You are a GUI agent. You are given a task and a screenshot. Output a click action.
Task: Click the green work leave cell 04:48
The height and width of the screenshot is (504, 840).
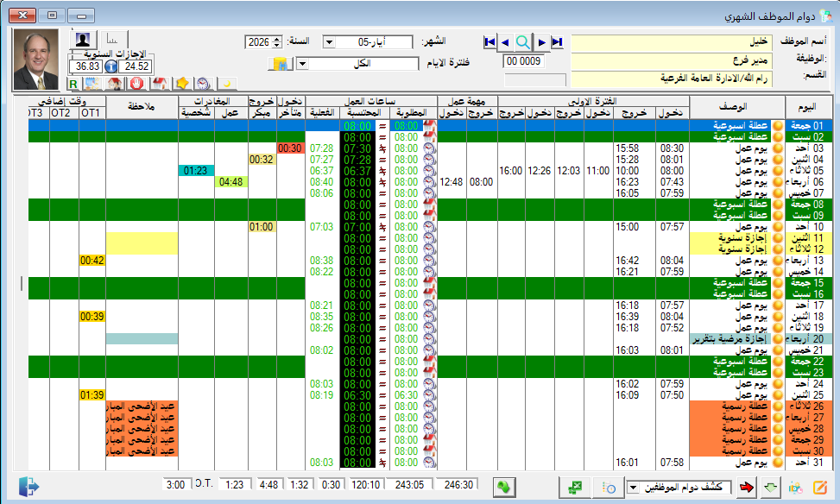pyautogui.click(x=231, y=182)
